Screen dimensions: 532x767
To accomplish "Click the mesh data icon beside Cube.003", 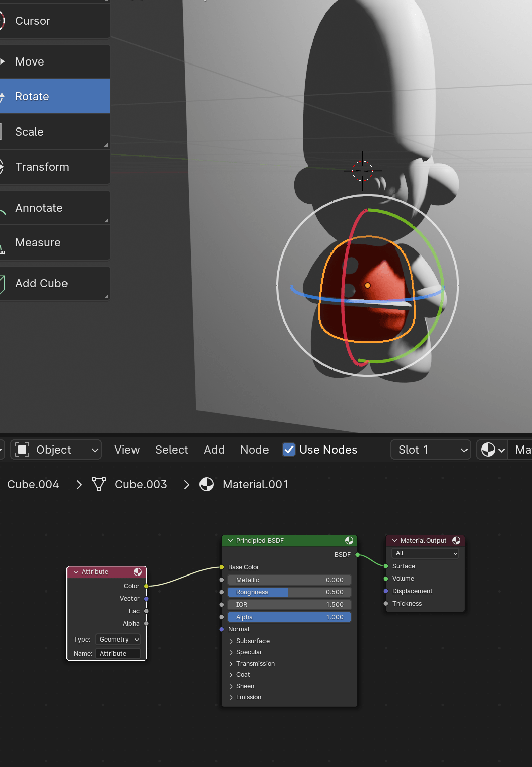I will [99, 484].
